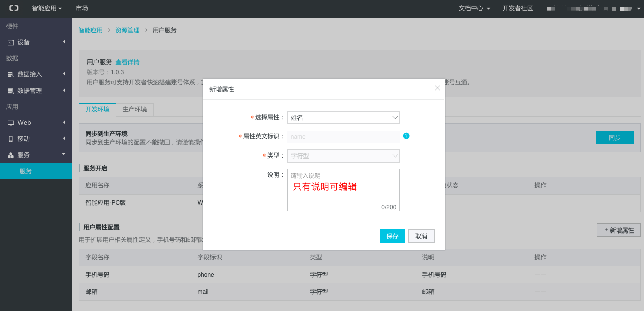Image resolution: width=644 pixels, height=311 pixels.
Task: Open the 类型 dropdown showing 字符型
Action: 343,156
